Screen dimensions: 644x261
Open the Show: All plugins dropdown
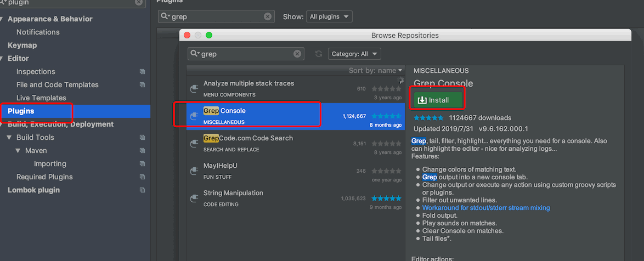tap(329, 16)
